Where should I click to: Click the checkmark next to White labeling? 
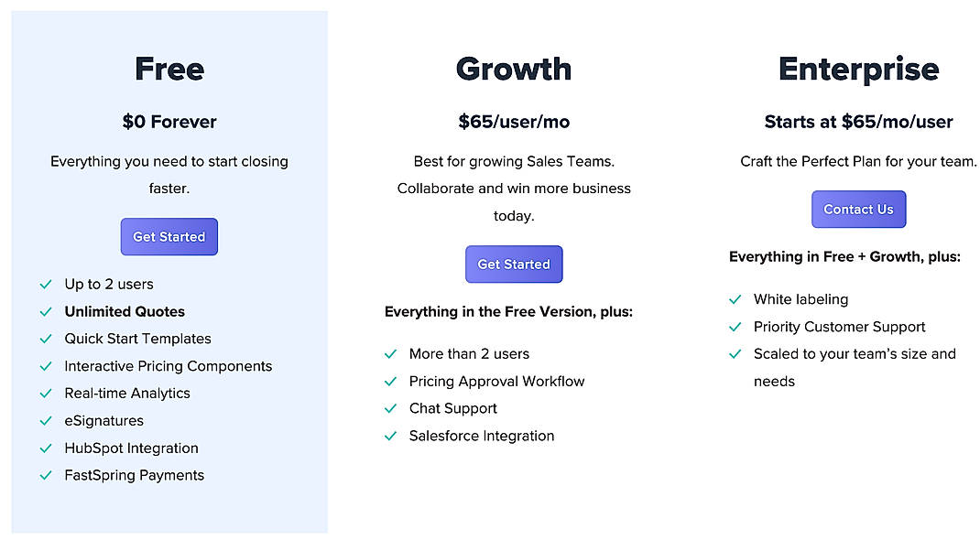pos(735,299)
